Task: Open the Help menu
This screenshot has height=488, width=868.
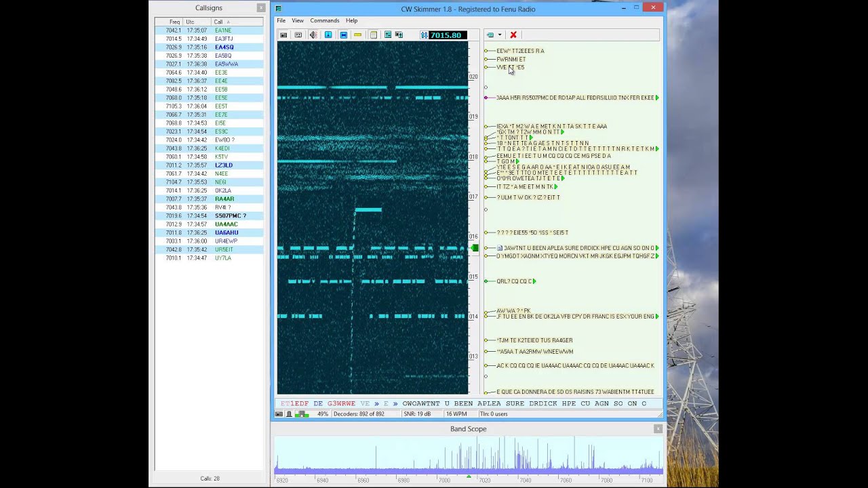Action: coord(351,21)
